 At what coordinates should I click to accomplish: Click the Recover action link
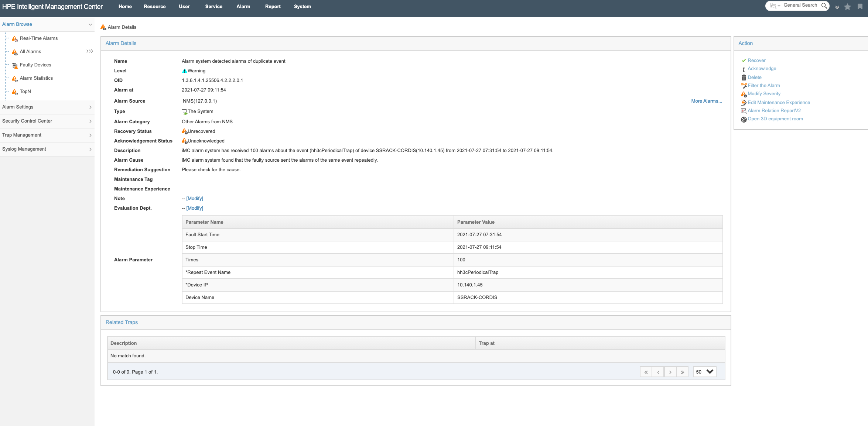coord(756,61)
